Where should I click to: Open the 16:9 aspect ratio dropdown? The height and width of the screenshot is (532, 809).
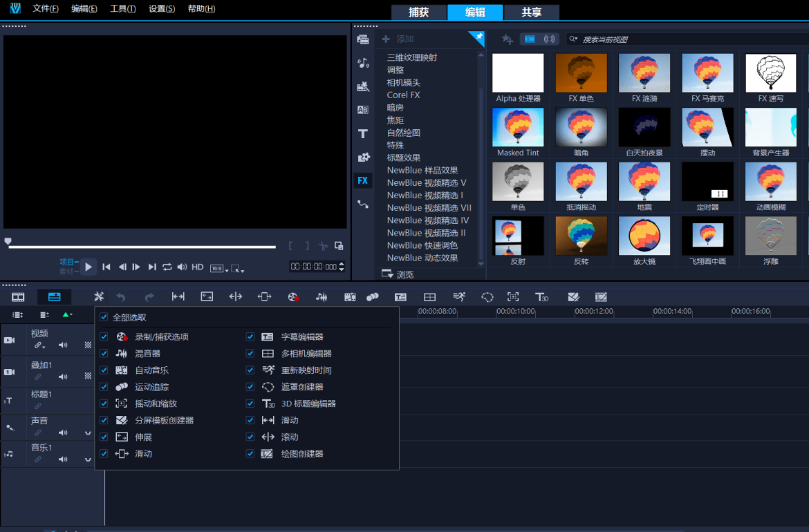pyautogui.click(x=218, y=268)
